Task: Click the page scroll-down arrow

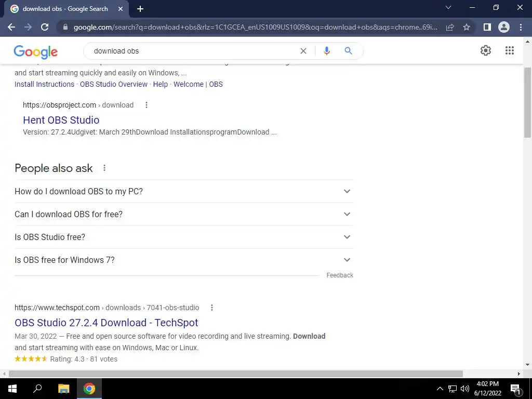Action: [527, 365]
